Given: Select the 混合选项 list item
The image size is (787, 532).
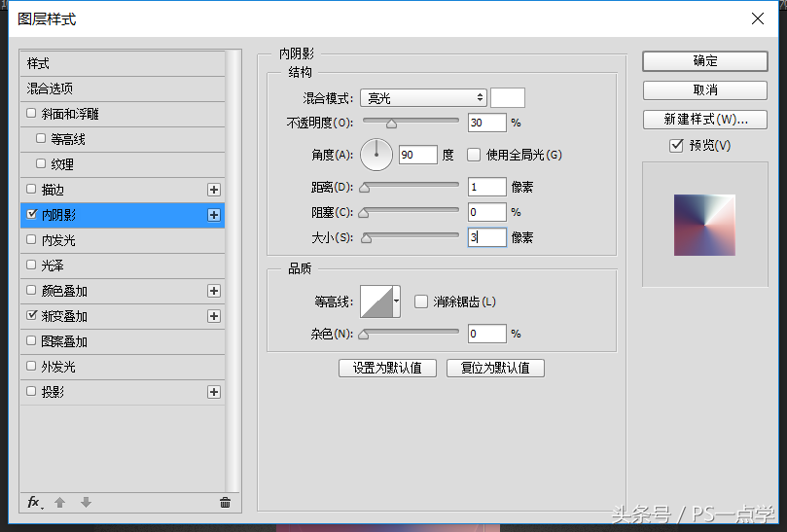Looking at the screenshot, I should click(123, 89).
